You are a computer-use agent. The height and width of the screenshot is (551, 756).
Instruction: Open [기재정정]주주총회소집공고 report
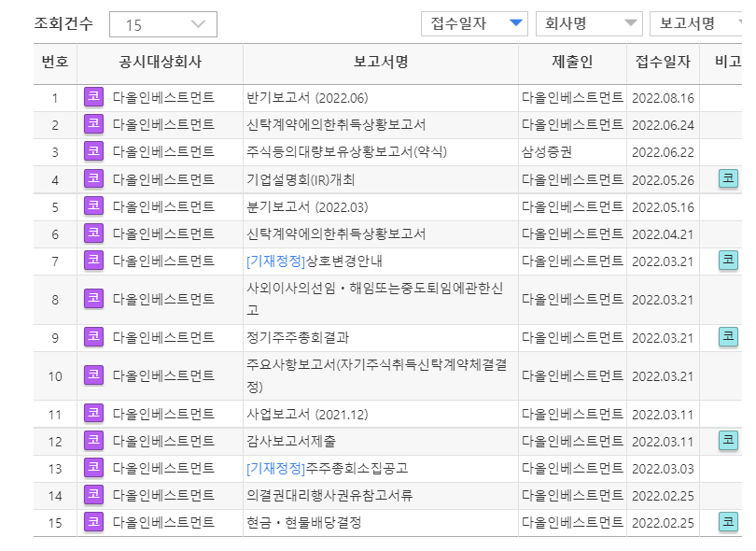[x=328, y=469]
